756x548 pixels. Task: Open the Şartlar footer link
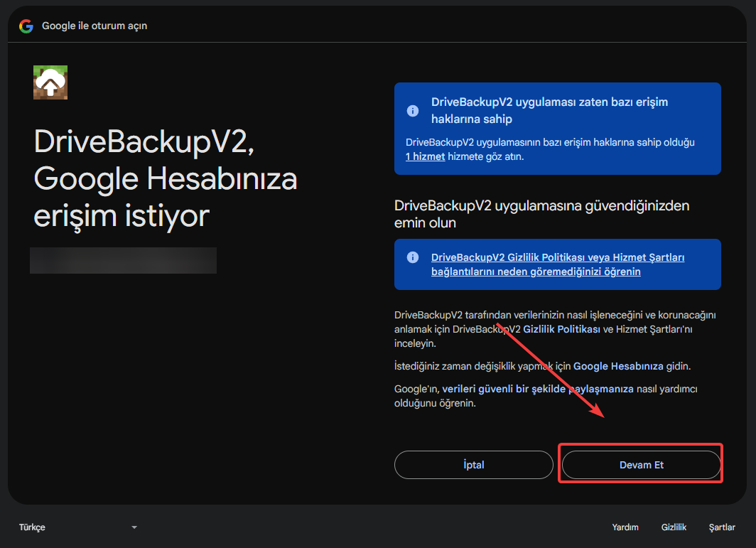click(x=722, y=527)
